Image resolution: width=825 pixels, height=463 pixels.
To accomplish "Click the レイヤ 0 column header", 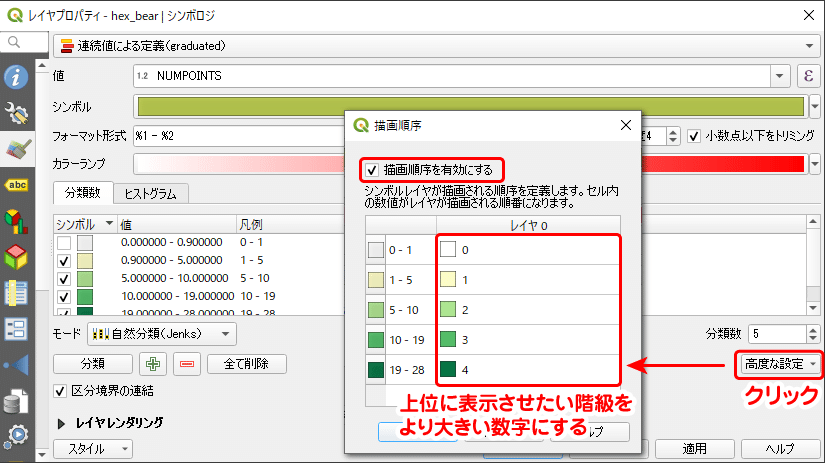I will point(528,225).
